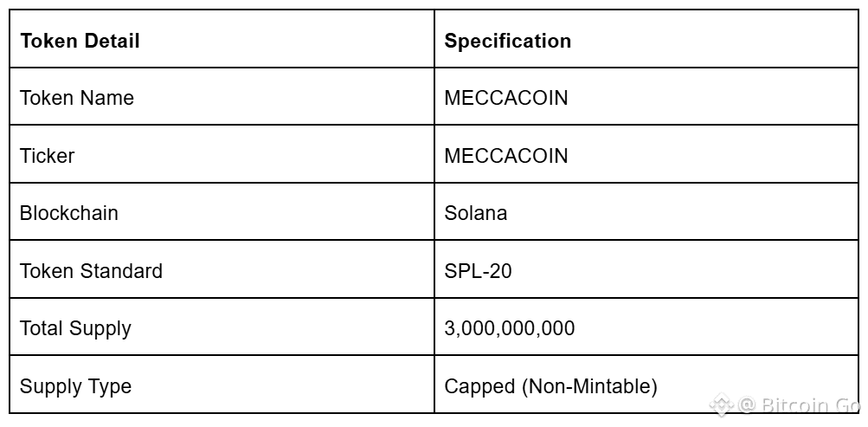
Task: Click the Ticker label cell
Action: 48,156
